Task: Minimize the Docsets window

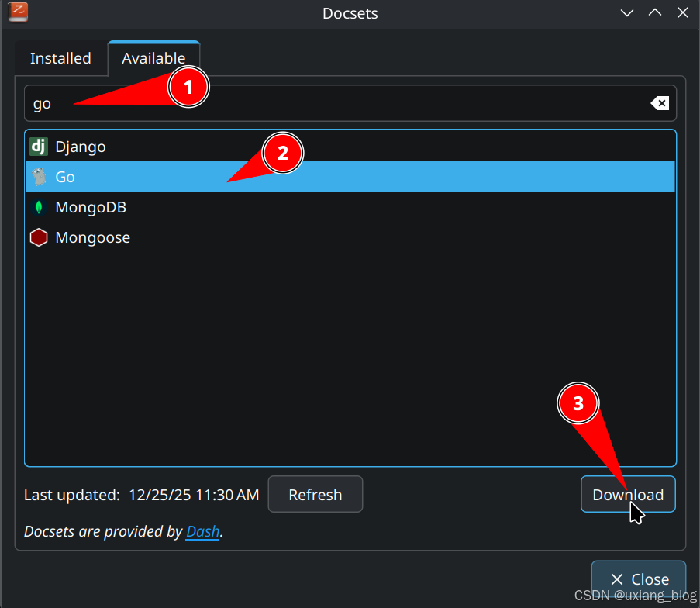Action: (x=627, y=13)
